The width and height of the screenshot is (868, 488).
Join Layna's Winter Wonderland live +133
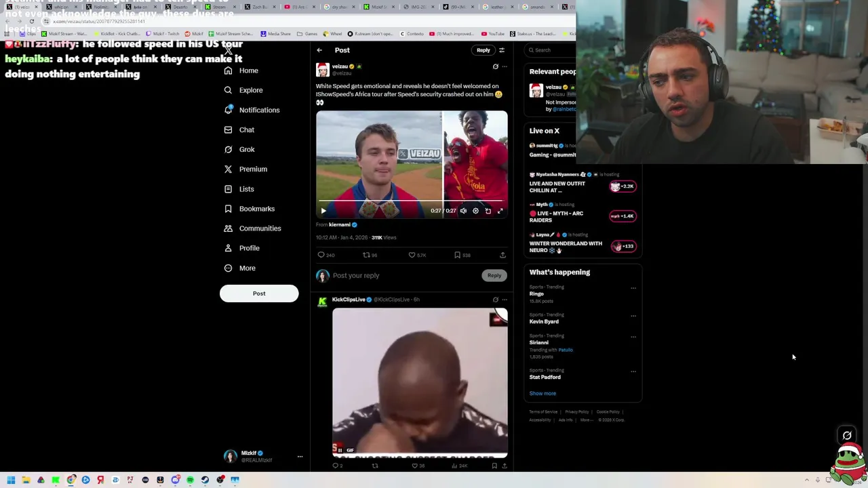(x=623, y=247)
